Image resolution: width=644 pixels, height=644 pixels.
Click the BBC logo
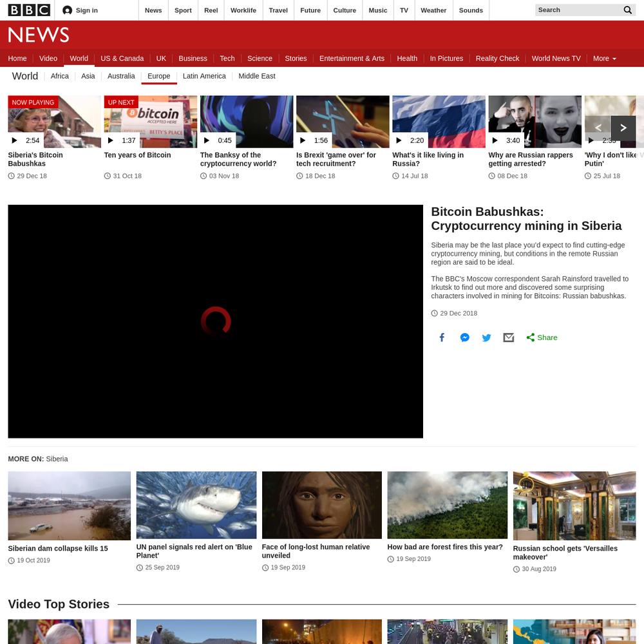[29, 10]
